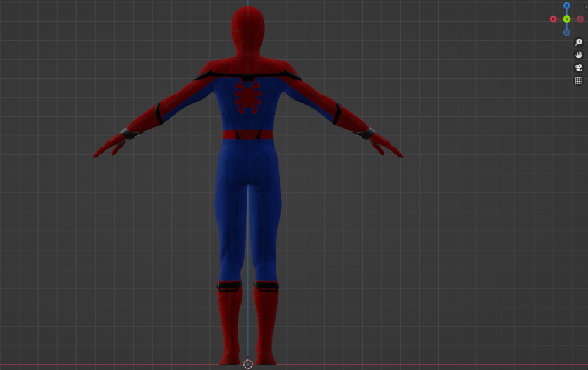Click the hand pan view icon
The width and height of the screenshot is (588, 370).
coord(579,55)
